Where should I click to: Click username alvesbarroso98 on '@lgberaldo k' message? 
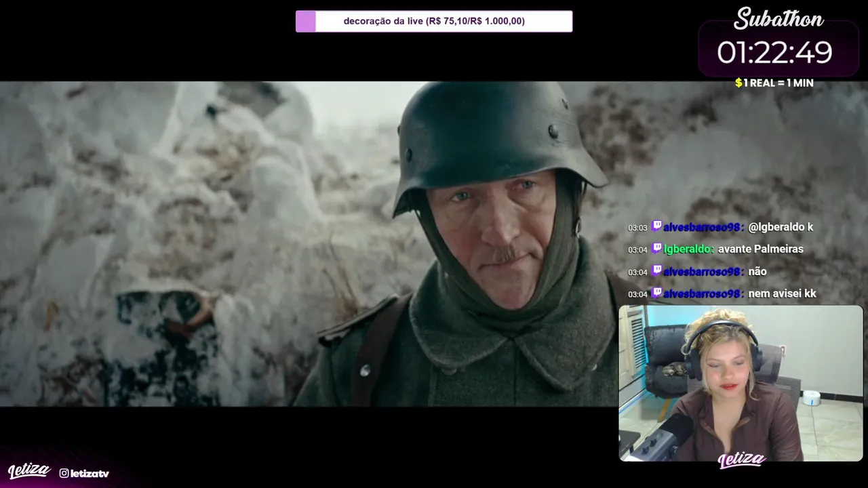click(703, 227)
